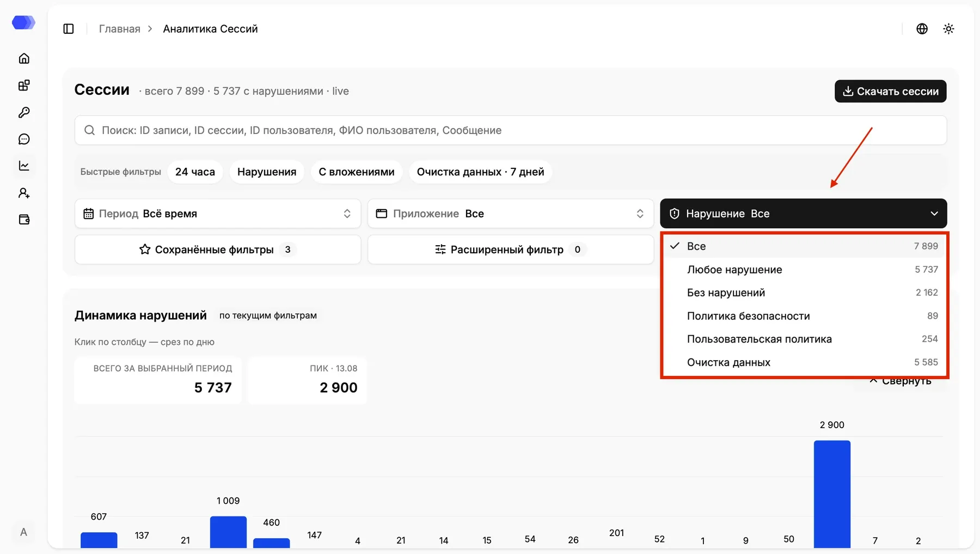Screen dimensions: 980x554
Task: Open the language globe icon
Action: 922,29
